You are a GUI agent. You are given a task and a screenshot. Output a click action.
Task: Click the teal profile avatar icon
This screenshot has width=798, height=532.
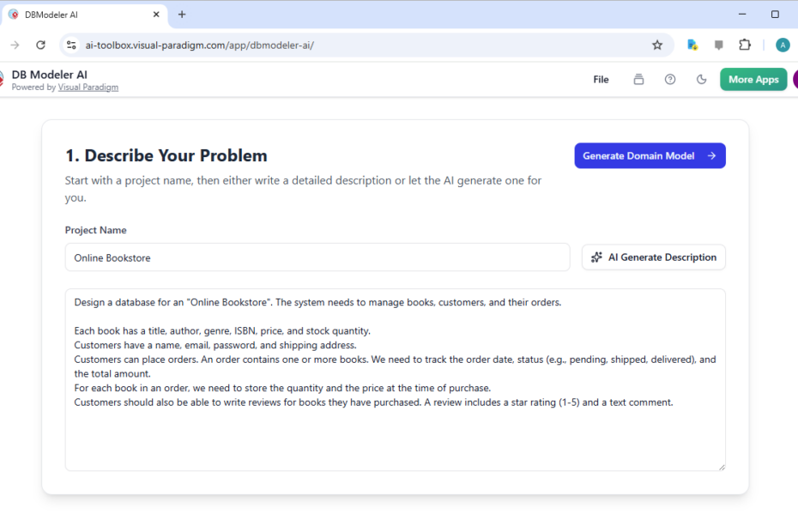click(783, 44)
